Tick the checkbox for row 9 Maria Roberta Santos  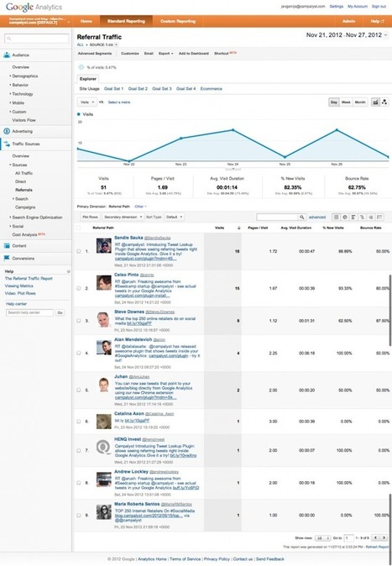[79, 516]
